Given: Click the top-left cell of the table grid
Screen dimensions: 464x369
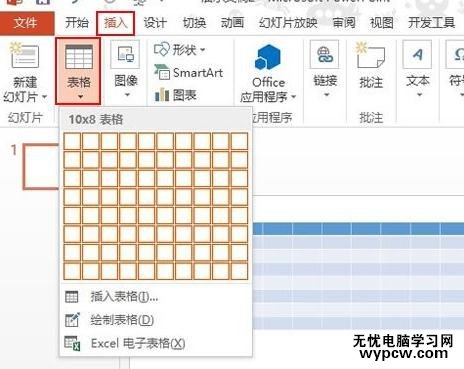Looking at the screenshot, I should click(72, 141).
